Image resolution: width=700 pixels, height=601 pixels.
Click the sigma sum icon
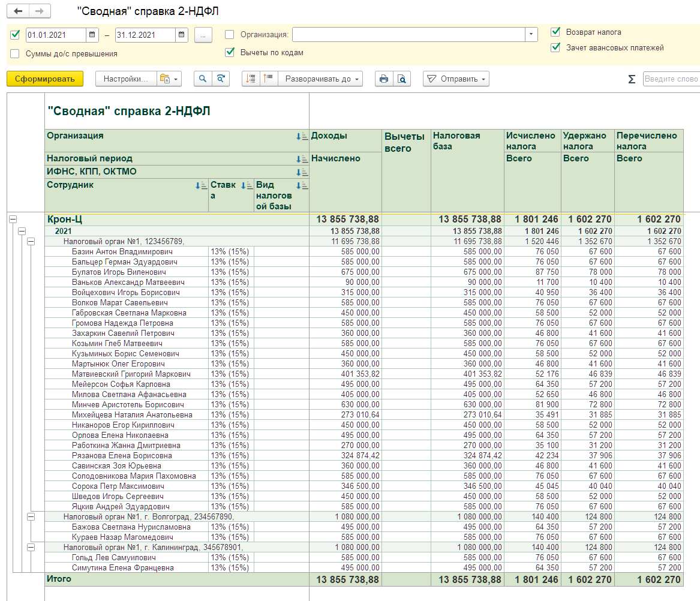(632, 79)
